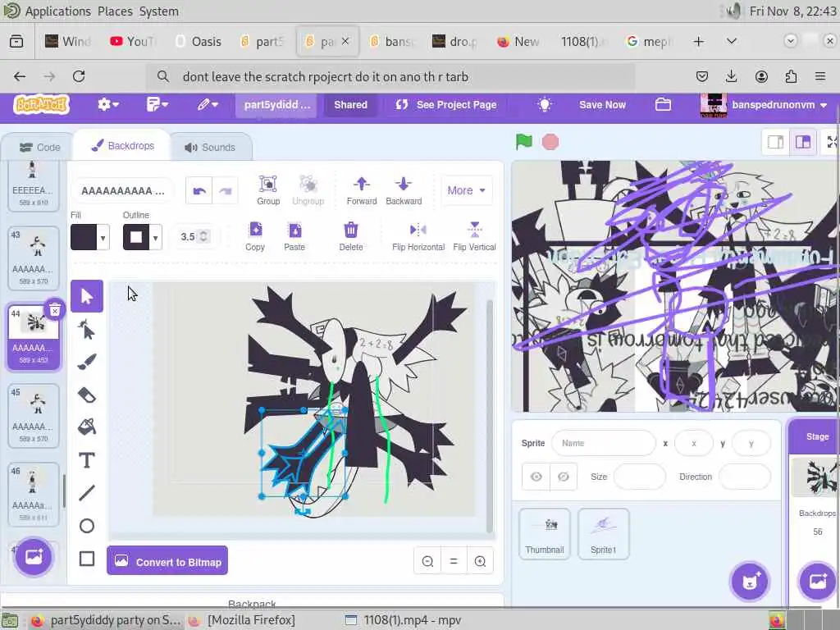Open the Tutorials lightbulb icon
The height and width of the screenshot is (630, 840).
(x=545, y=104)
